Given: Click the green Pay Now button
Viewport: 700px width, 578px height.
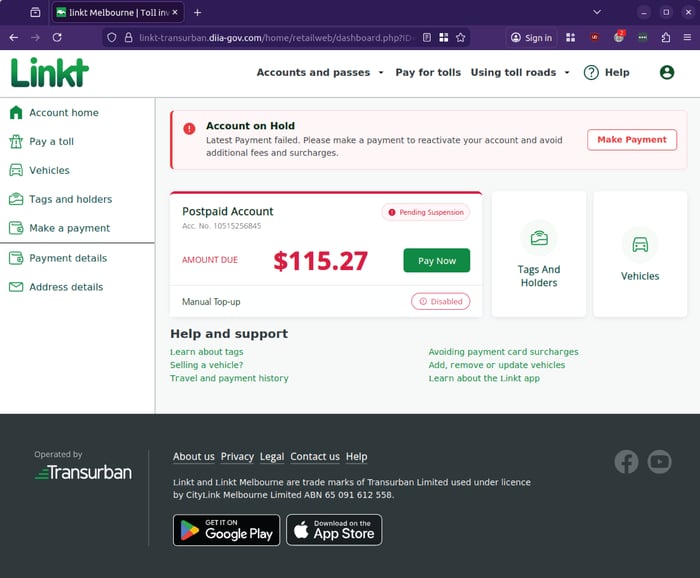Looking at the screenshot, I should click(437, 261).
